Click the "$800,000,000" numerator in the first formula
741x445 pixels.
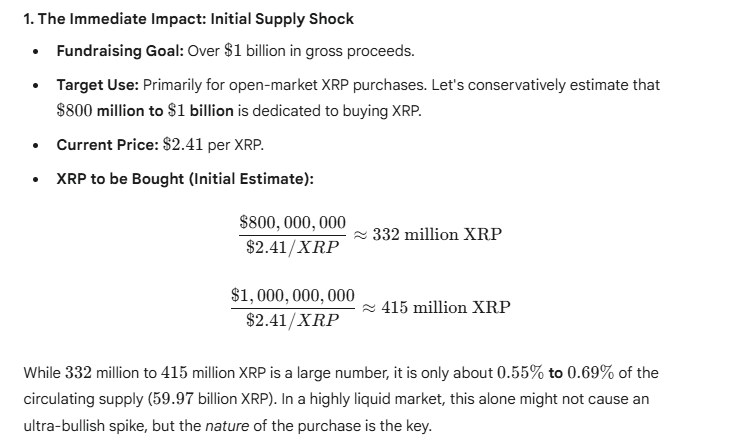click(292, 221)
